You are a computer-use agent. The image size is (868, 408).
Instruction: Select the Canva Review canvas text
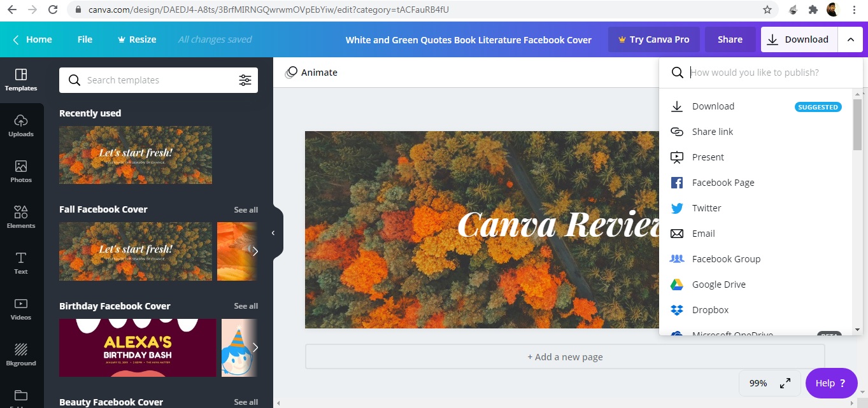(559, 224)
